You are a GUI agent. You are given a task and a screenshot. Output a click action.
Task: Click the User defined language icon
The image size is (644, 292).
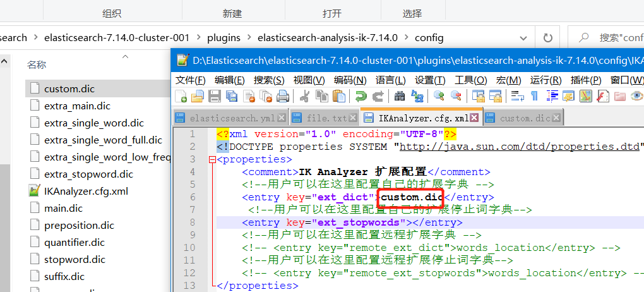click(x=569, y=96)
